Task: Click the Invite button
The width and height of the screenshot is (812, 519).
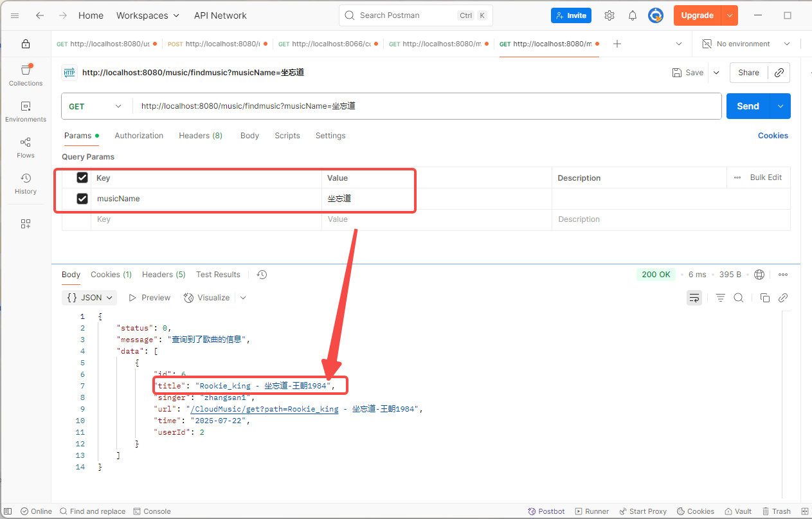Action: (571, 15)
